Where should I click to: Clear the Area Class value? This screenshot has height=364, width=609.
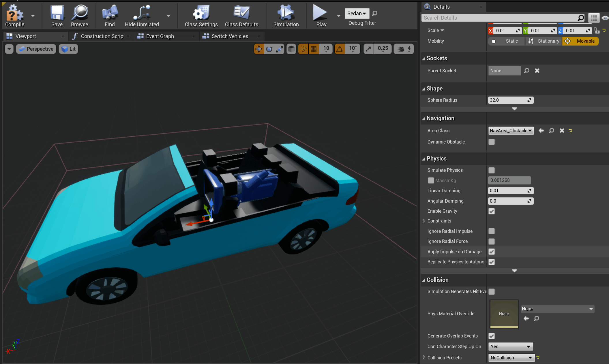(x=562, y=131)
